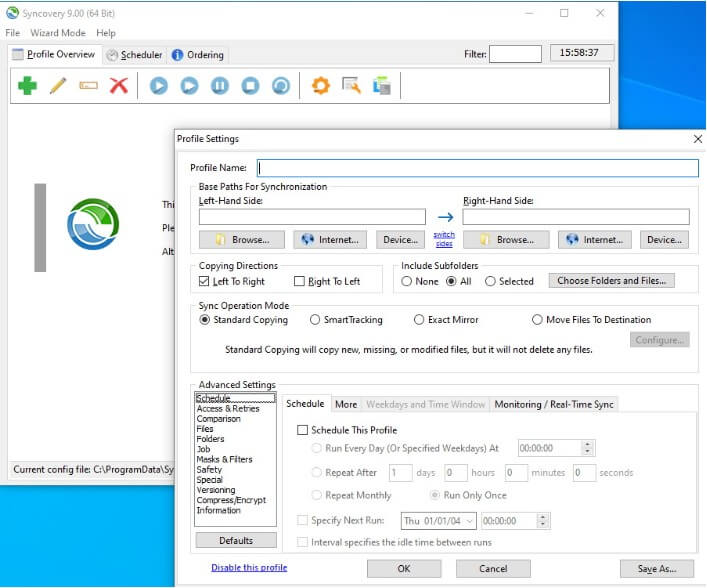Screen dimensions: 707x588
Task: Click Internet for the left-hand side
Action: click(330, 240)
